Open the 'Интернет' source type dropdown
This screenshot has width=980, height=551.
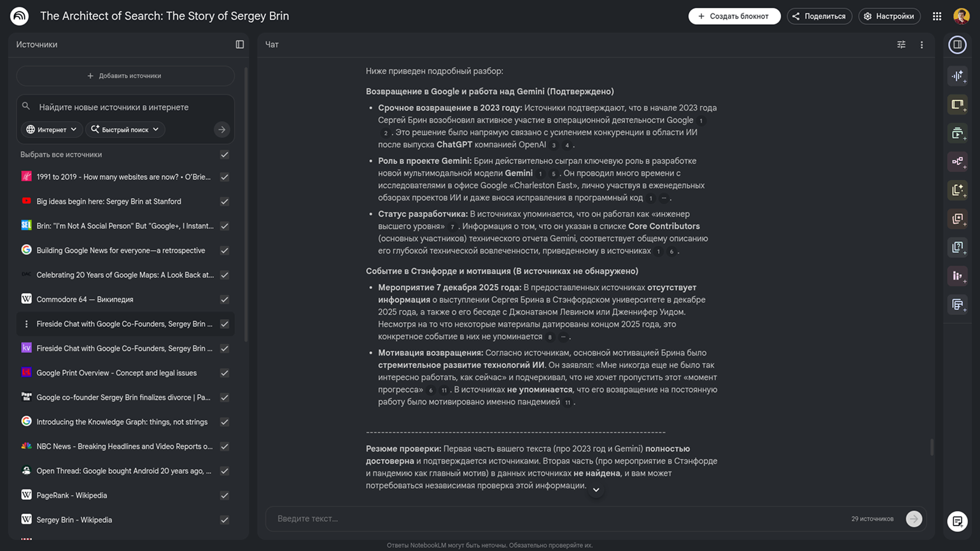[52, 130]
